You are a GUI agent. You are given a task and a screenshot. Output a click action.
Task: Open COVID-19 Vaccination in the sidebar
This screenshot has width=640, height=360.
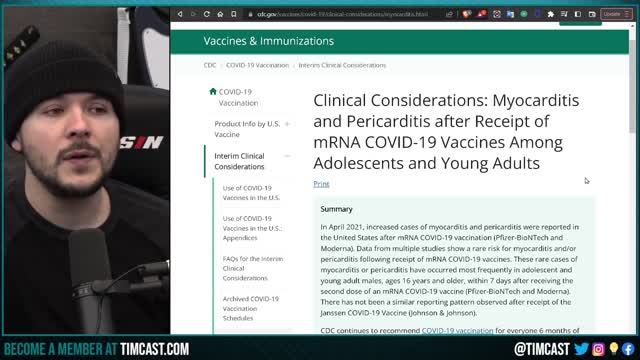pyautogui.click(x=238, y=97)
